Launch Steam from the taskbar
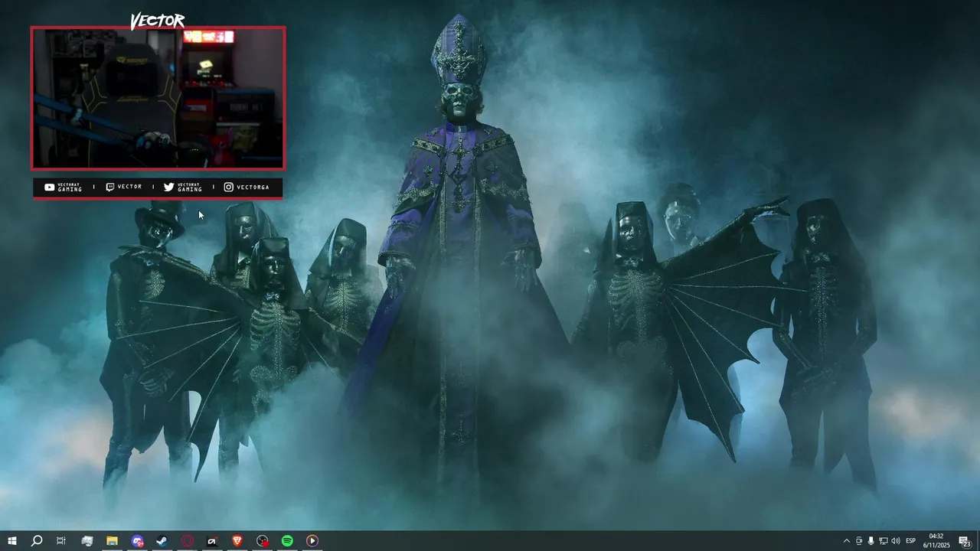The height and width of the screenshot is (551, 980). (x=162, y=541)
